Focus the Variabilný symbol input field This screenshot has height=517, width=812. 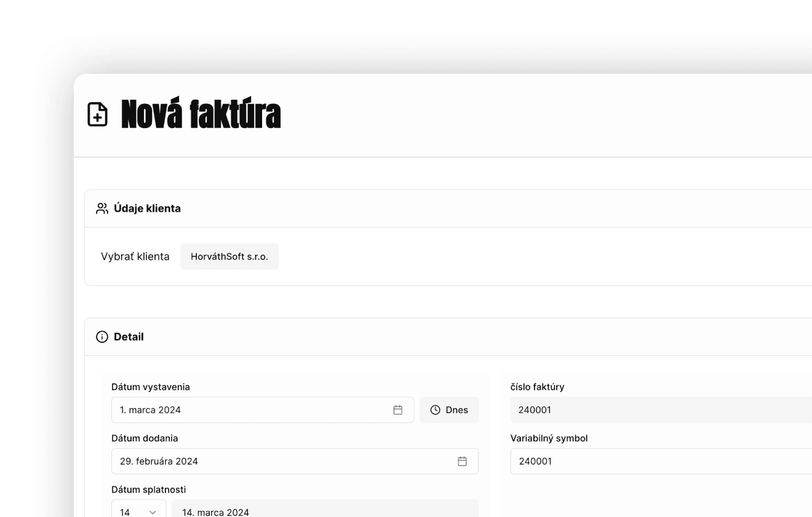click(x=658, y=461)
